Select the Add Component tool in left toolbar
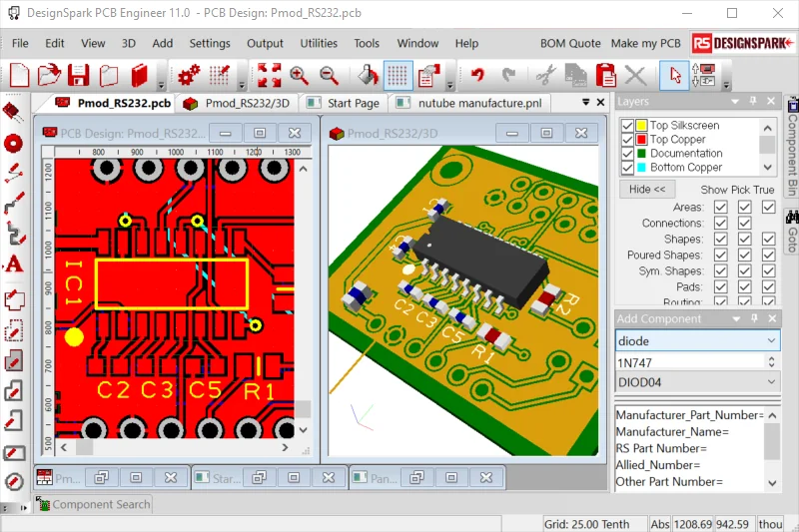 pyautogui.click(x=14, y=113)
